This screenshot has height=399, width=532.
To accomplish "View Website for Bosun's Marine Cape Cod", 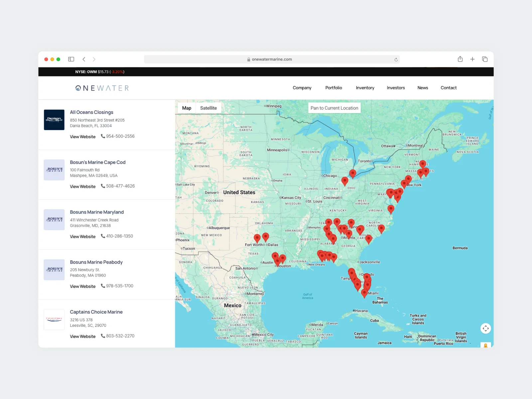I will click(x=82, y=187).
